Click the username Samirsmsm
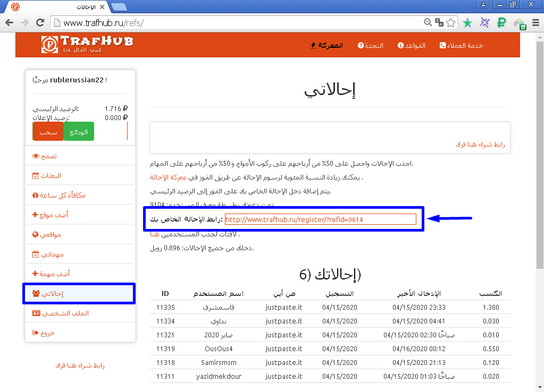Image resolution: width=544 pixels, height=392 pixels. click(x=219, y=363)
